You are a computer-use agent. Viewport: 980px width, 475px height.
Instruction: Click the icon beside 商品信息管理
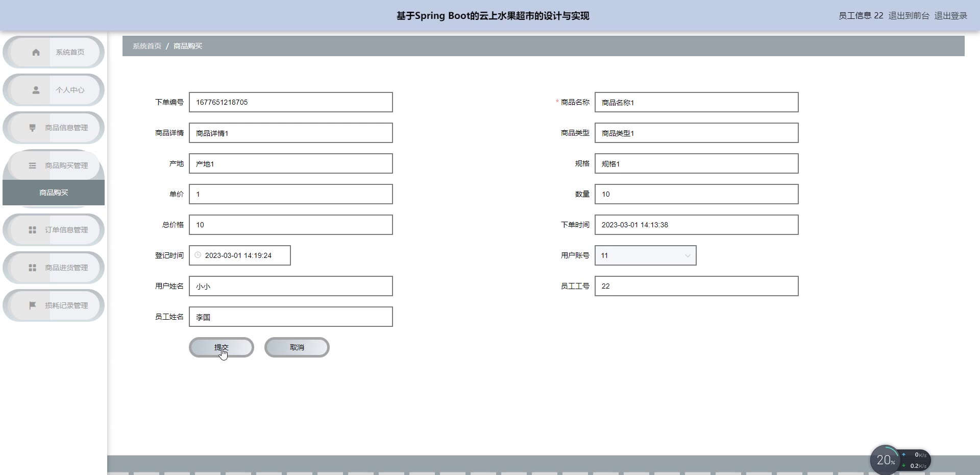[x=32, y=128]
